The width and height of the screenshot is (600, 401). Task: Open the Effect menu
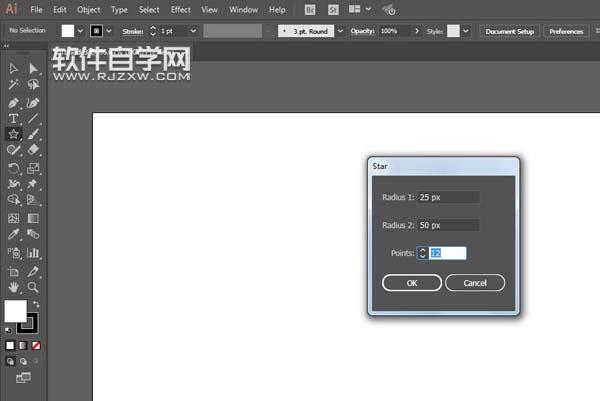(x=181, y=10)
